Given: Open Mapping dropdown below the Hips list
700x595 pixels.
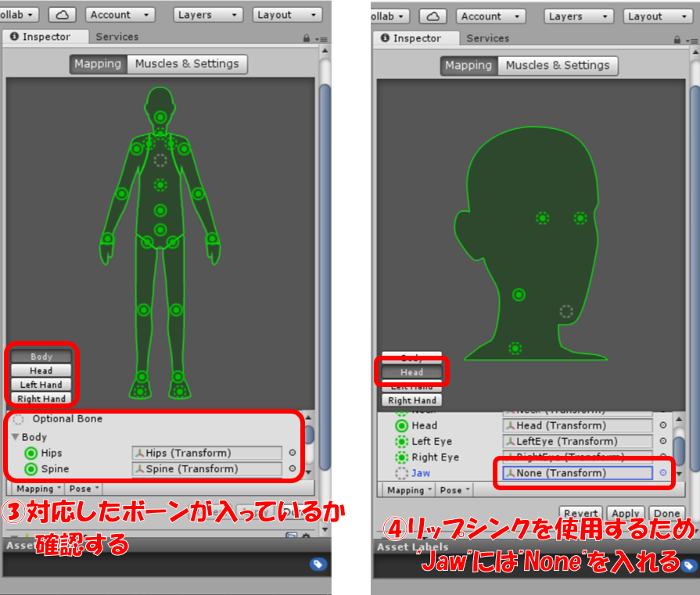Looking at the screenshot, I should tap(38, 489).
